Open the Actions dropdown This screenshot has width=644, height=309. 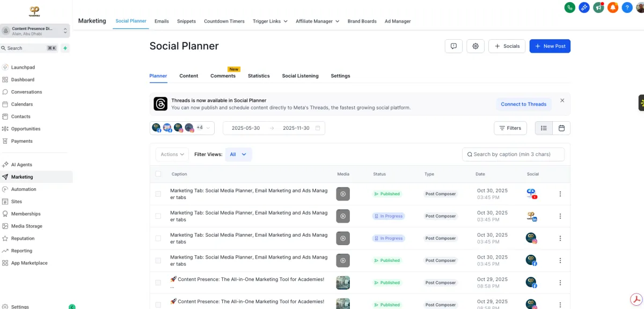click(172, 154)
